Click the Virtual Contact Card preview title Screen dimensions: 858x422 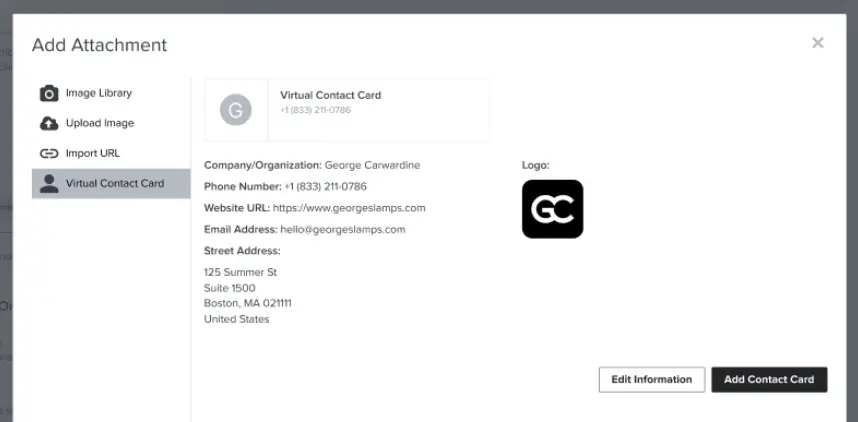pyautogui.click(x=331, y=95)
